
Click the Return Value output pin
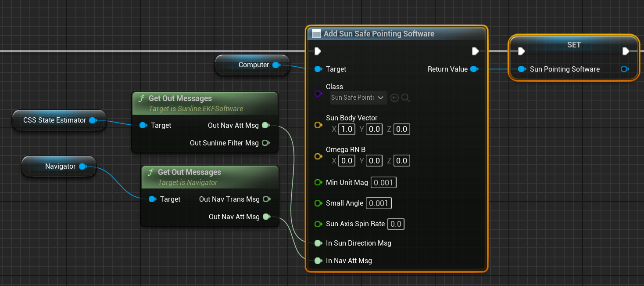[x=474, y=69]
